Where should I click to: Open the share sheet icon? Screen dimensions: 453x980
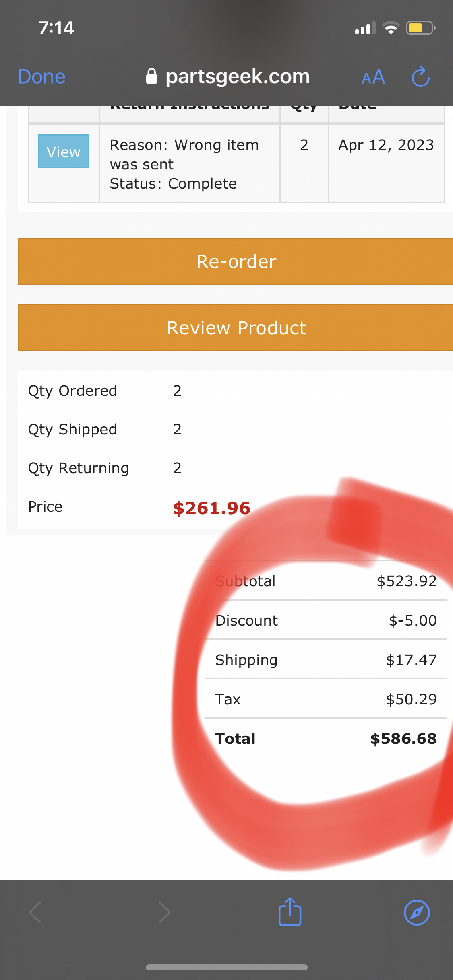290,912
